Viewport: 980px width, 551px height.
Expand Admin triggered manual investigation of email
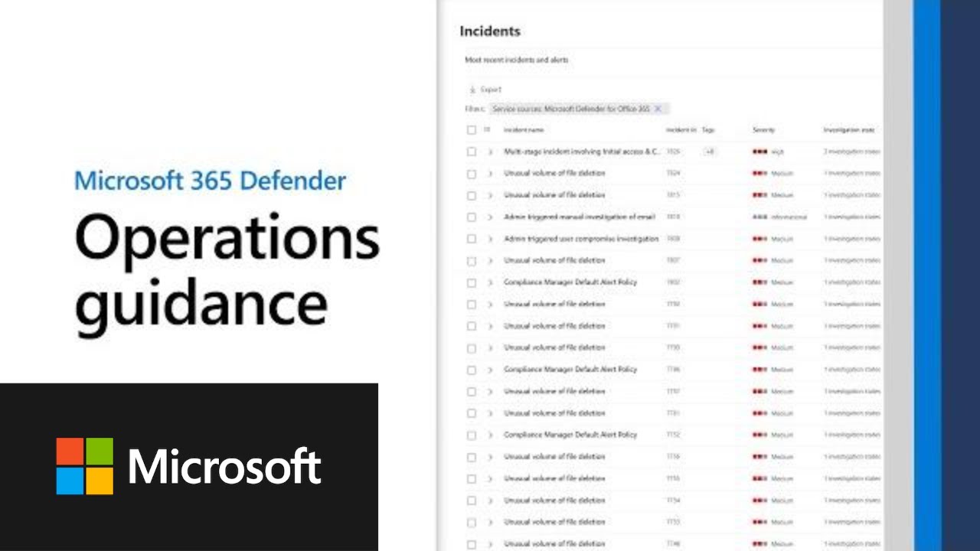point(490,217)
